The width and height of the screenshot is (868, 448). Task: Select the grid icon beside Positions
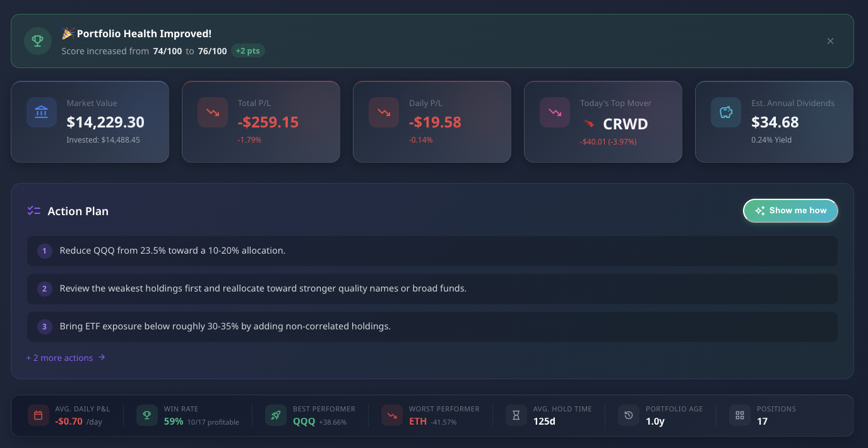(739, 415)
